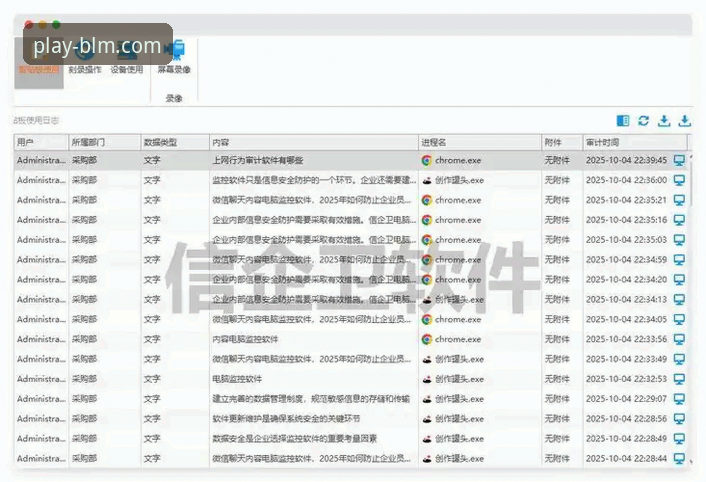This screenshot has width=706, height=482.
Task: Click timestamp 2025-10-04 22:34:20
Action: [x=626, y=279]
